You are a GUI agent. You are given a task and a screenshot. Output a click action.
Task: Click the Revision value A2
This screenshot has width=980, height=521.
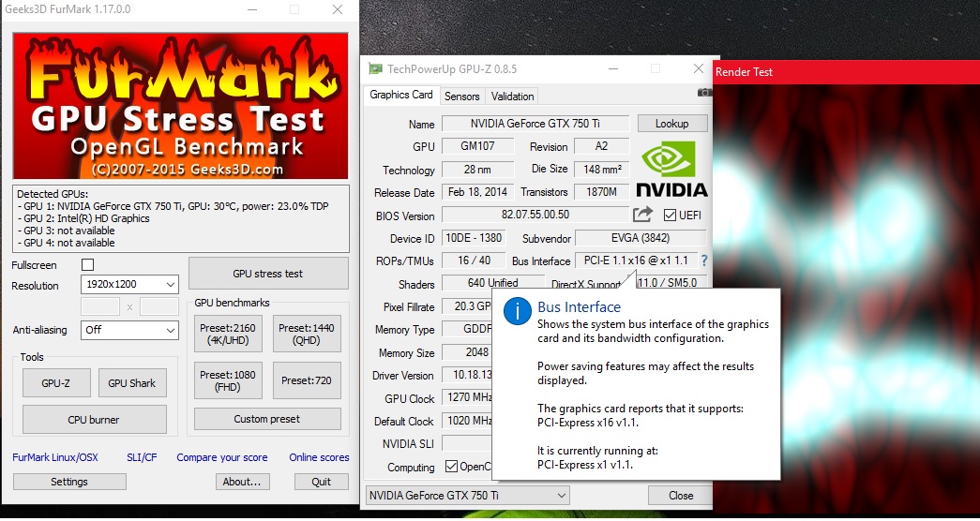tap(601, 146)
